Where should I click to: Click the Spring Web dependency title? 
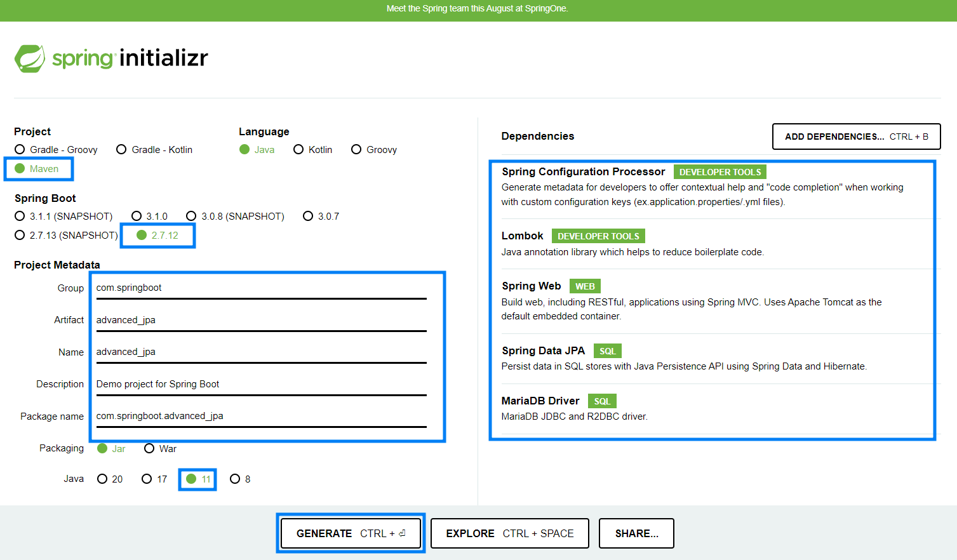click(532, 286)
